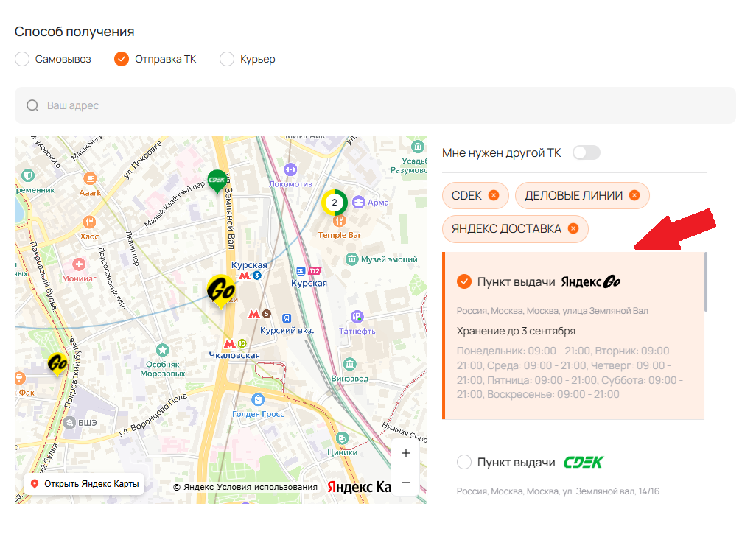Image resolution: width=756 pixels, height=540 pixels.
Task: Click the ДЕЛОВЫЕ ЛИНИИ filter label
Action: [x=573, y=195]
